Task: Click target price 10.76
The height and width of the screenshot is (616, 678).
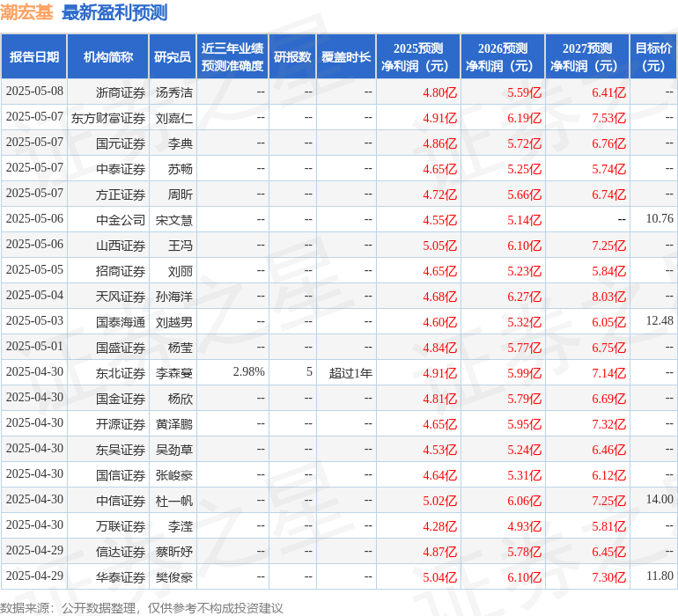Action: click(x=660, y=218)
